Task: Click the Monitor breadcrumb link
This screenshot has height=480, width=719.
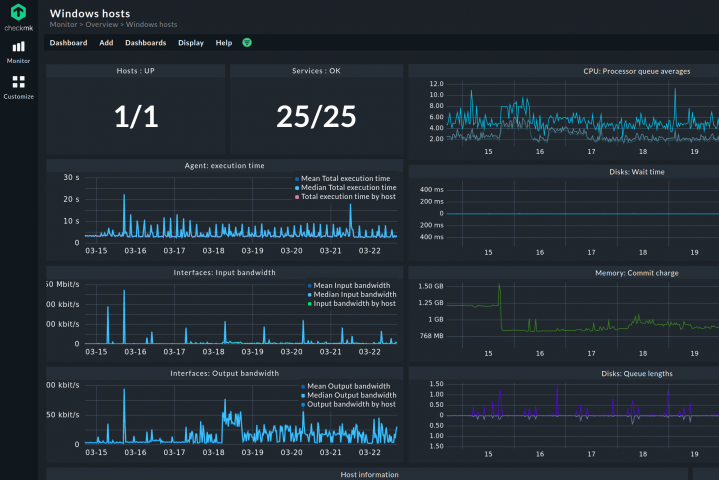Action: pyautogui.click(x=63, y=25)
